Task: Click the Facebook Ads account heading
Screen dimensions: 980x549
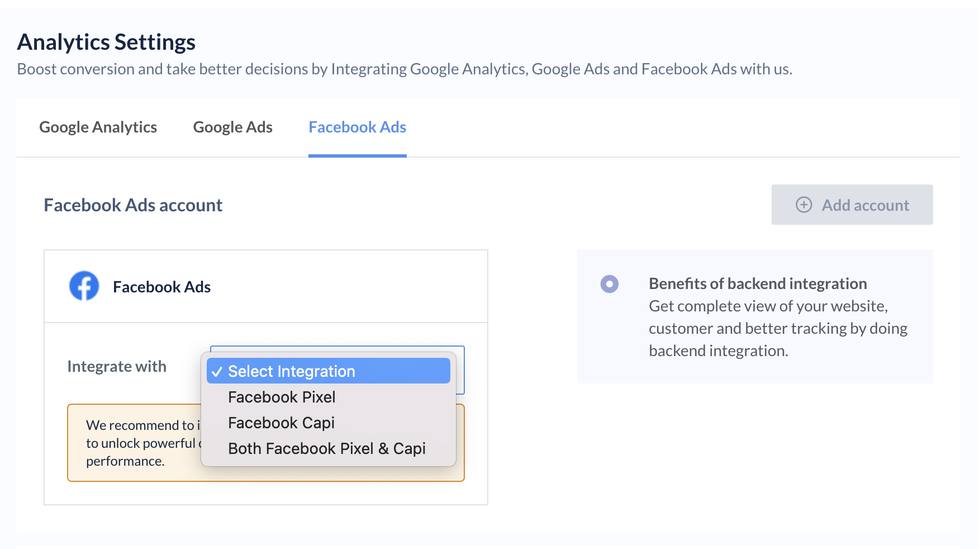Action: [133, 205]
